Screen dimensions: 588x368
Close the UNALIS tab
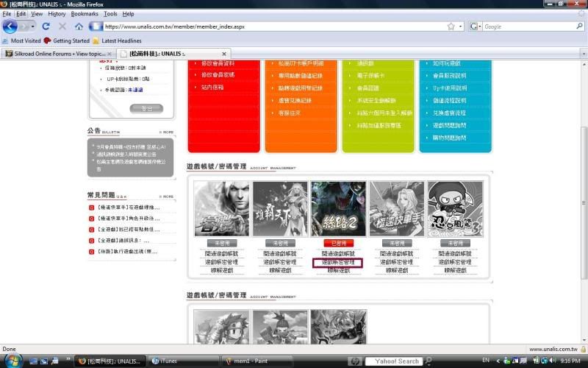(x=224, y=54)
